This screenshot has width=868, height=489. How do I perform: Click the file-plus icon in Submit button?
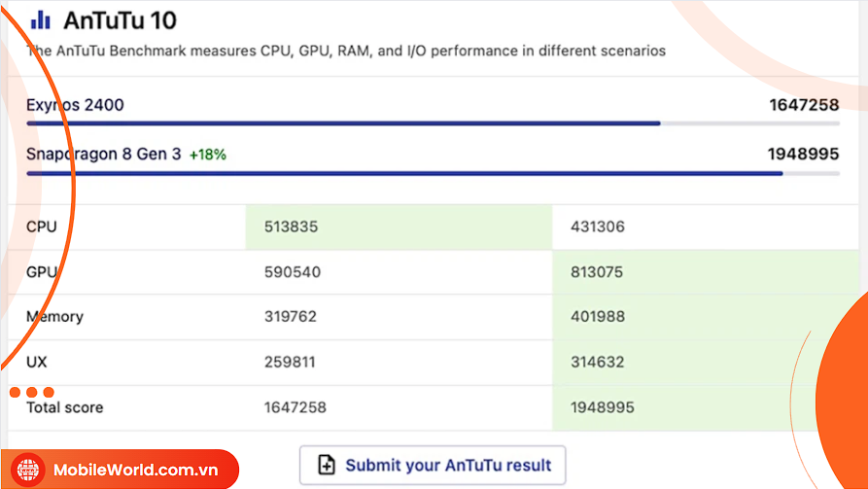click(327, 466)
